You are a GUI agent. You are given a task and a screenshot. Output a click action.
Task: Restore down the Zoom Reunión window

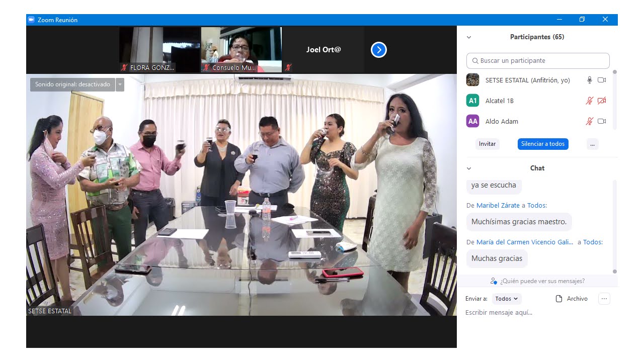click(x=582, y=20)
